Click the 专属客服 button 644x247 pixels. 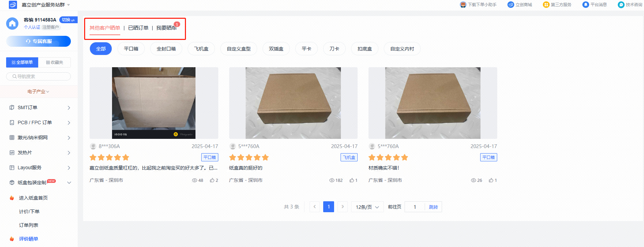[38, 41]
